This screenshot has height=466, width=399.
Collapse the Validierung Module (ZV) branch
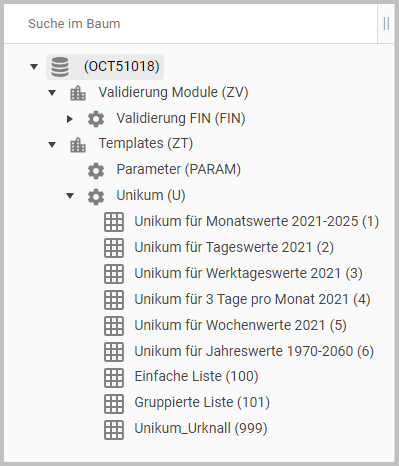(x=52, y=93)
